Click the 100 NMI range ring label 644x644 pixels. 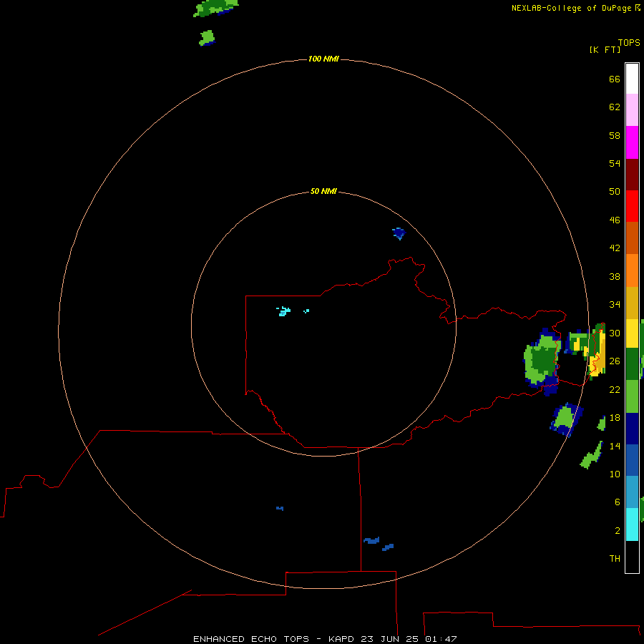coord(323,59)
